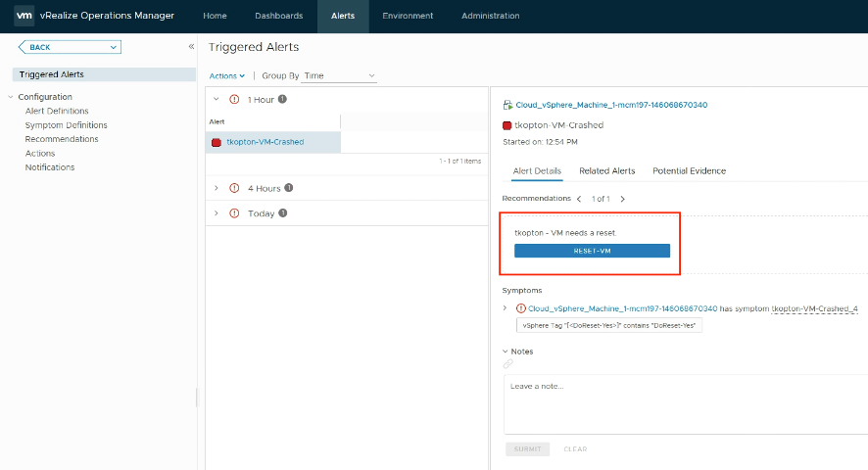The image size is (868, 470).
Task: Open Alert Definitions in sidebar
Action: click(57, 111)
